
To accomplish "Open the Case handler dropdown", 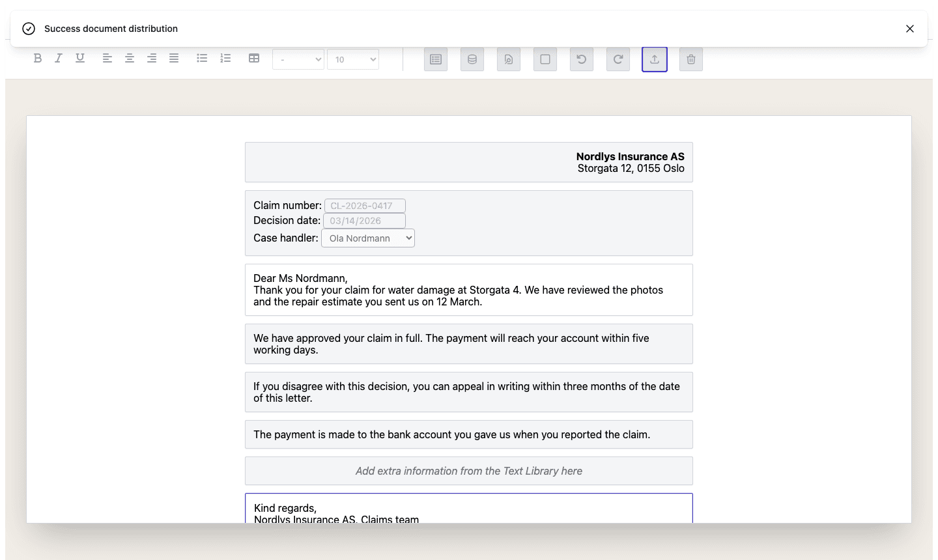I will click(368, 238).
